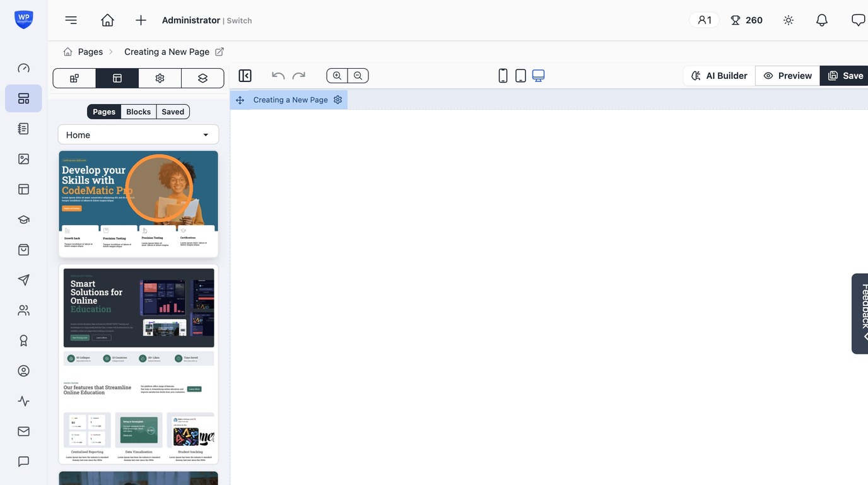868x485 pixels.
Task: Open page in new tab via external-link icon
Action: coord(220,52)
